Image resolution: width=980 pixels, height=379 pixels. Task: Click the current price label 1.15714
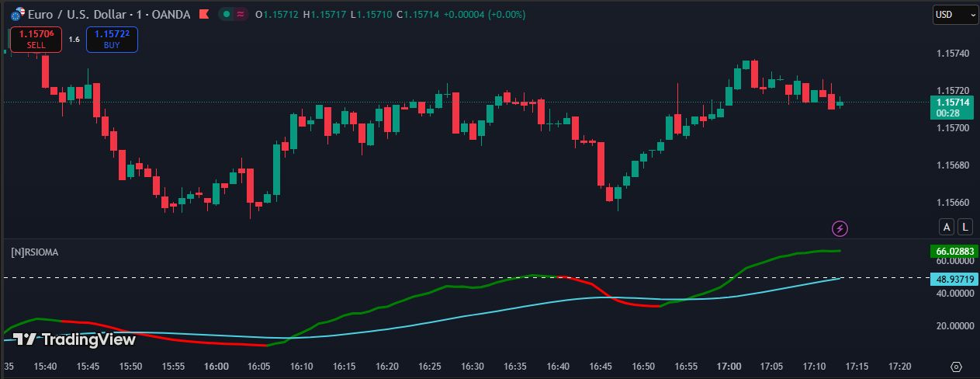point(953,102)
